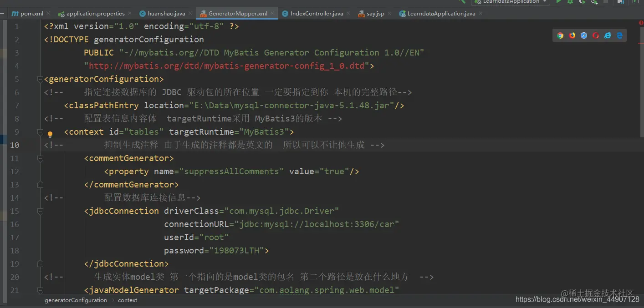Open in Opera browser icon
644x308 pixels.
596,35
